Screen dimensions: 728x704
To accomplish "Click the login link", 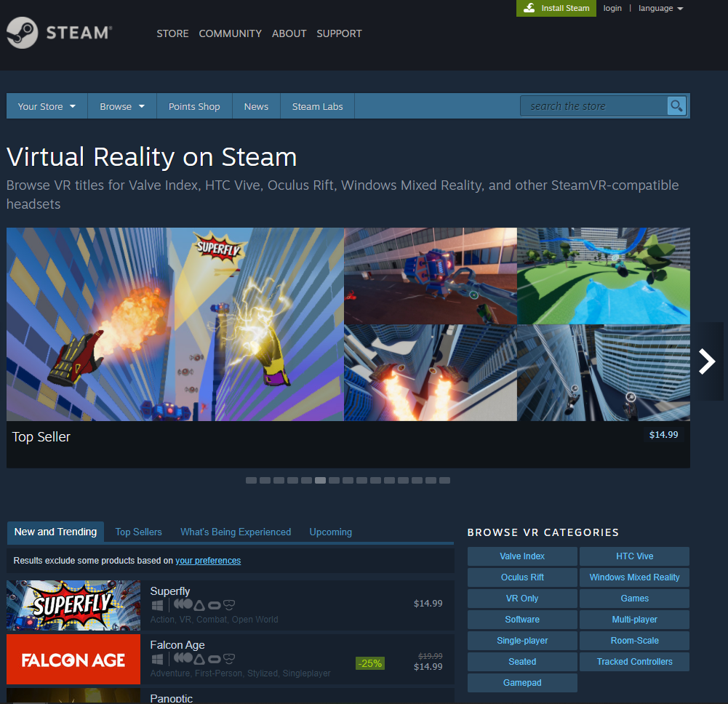I will pos(612,8).
